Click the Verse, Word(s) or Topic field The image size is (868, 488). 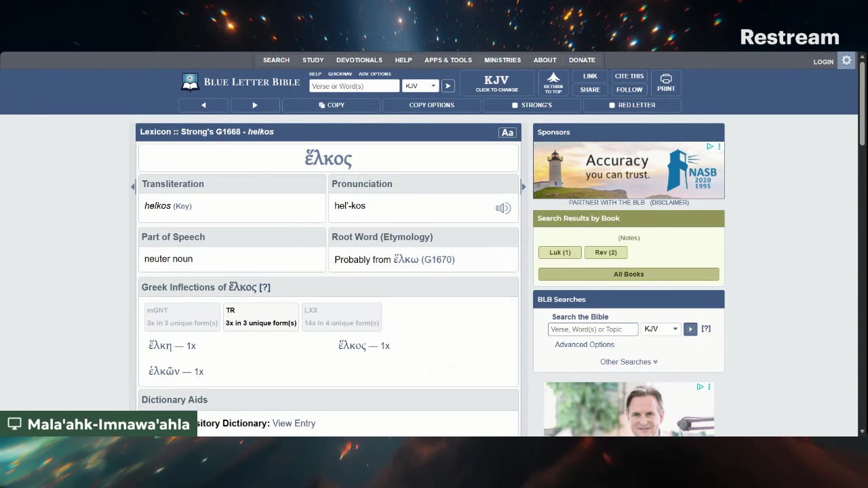[593, 329]
